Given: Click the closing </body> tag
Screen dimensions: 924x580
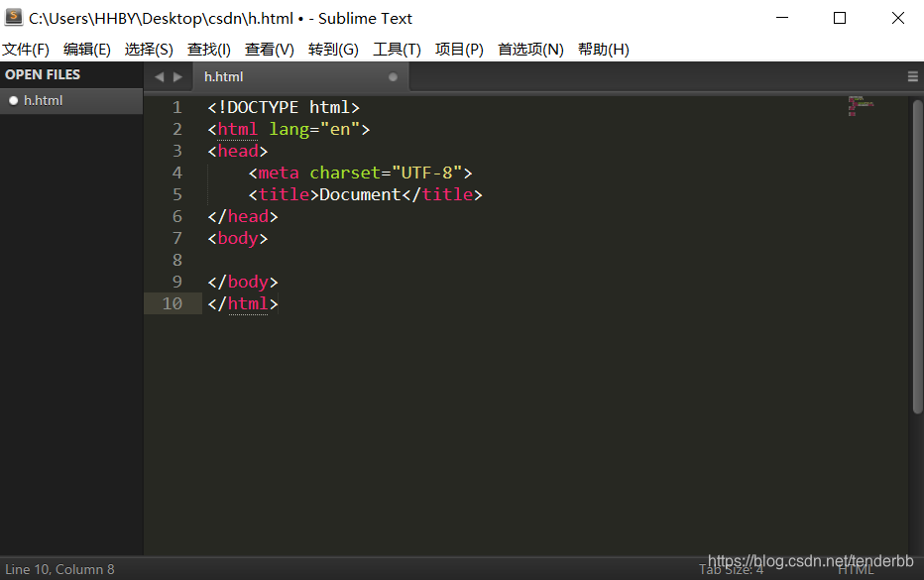Looking at the screenshot, I should [x=243, y=282].
